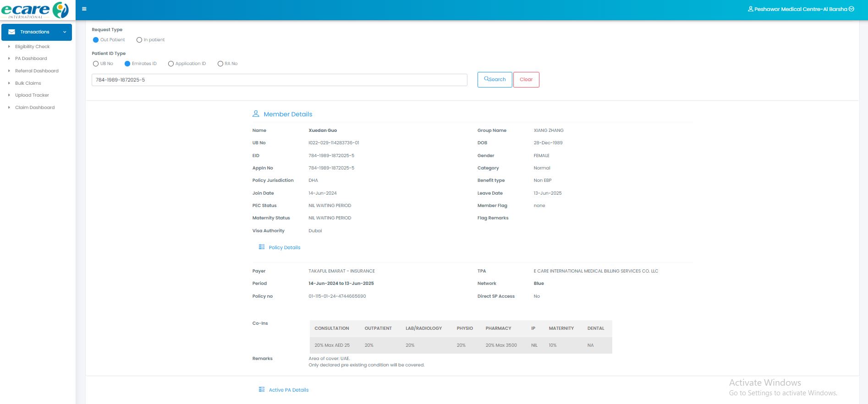Select the In patient radio button
Screen dimensions: 868x404
(139, 40)
